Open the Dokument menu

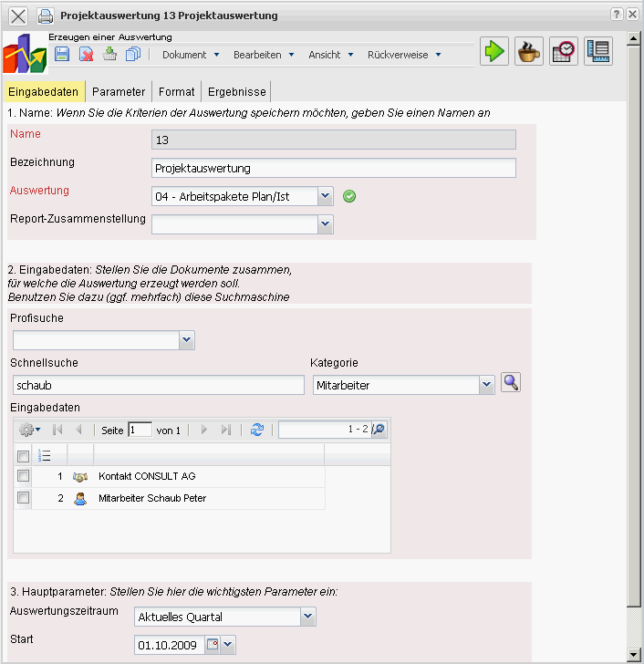coord(191,55)
